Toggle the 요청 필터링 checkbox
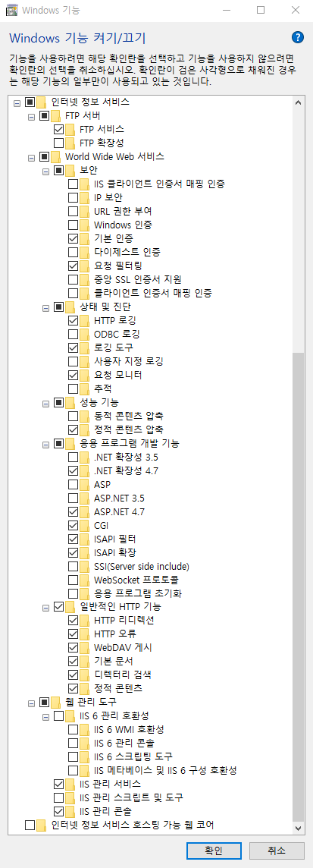The image size is (313, 868). coord(73,266)
